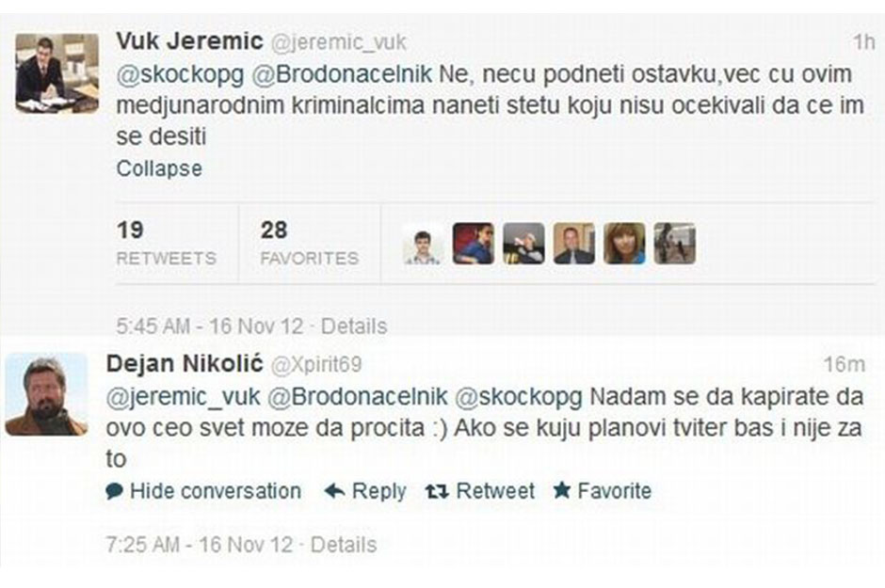View the 28 Favorites list
The width and height of the screenshot is (885, 588).
tap(309, 243)
